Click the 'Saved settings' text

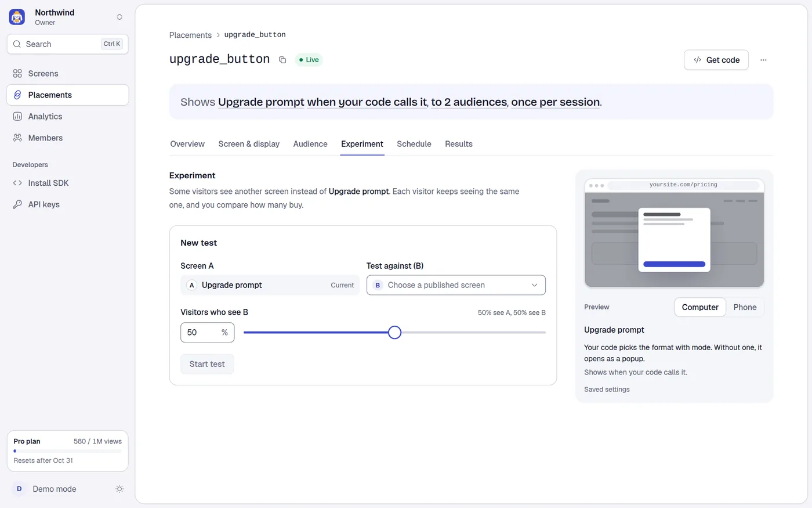click(607, 390)
